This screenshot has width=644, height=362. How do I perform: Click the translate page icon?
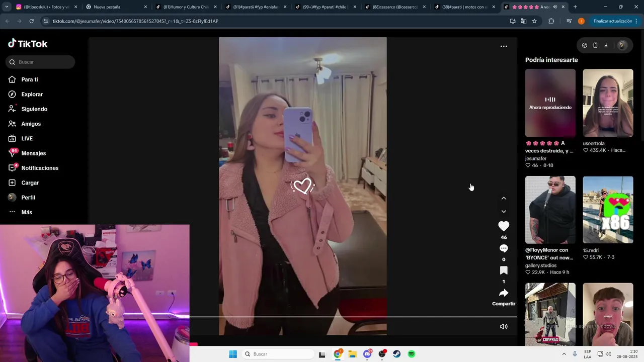point(523,21)
